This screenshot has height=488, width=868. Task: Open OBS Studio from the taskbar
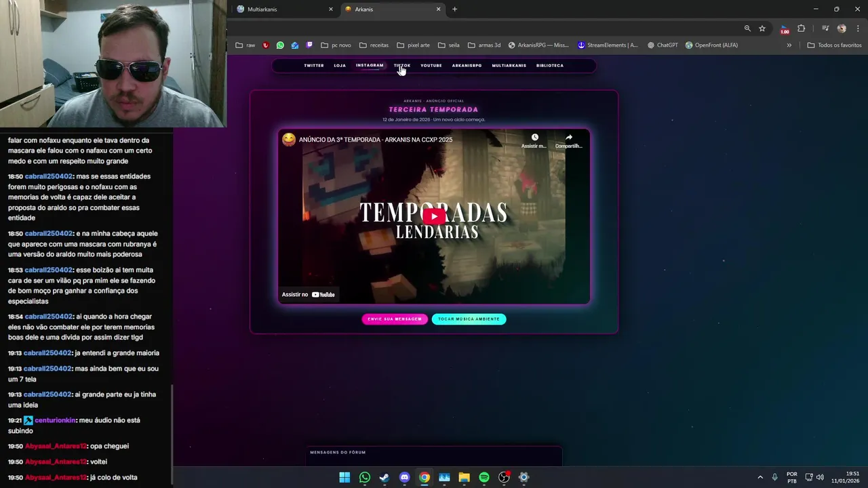coord(504,477)
